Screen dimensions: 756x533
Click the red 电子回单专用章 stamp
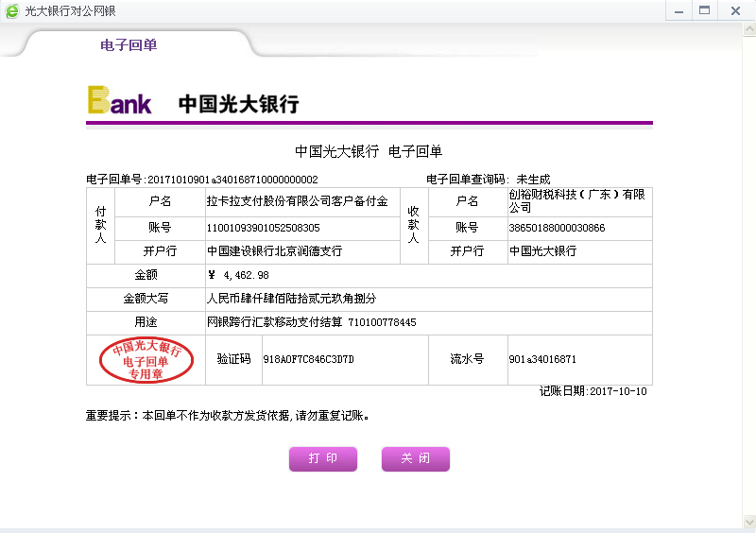click(x=146, y=361)
